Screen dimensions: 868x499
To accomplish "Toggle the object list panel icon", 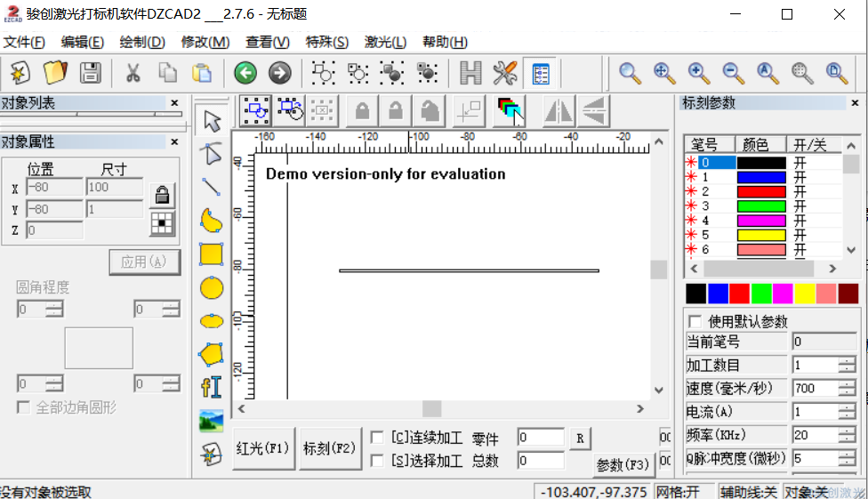I will click(x=541, y=73).
